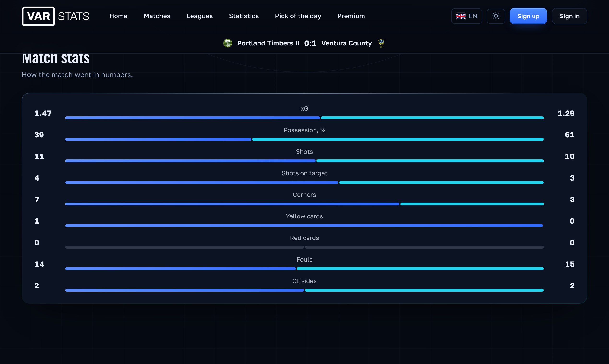The image size is (609, 364).
Task: Select the 'Possession, %' label
Action: 304,130
